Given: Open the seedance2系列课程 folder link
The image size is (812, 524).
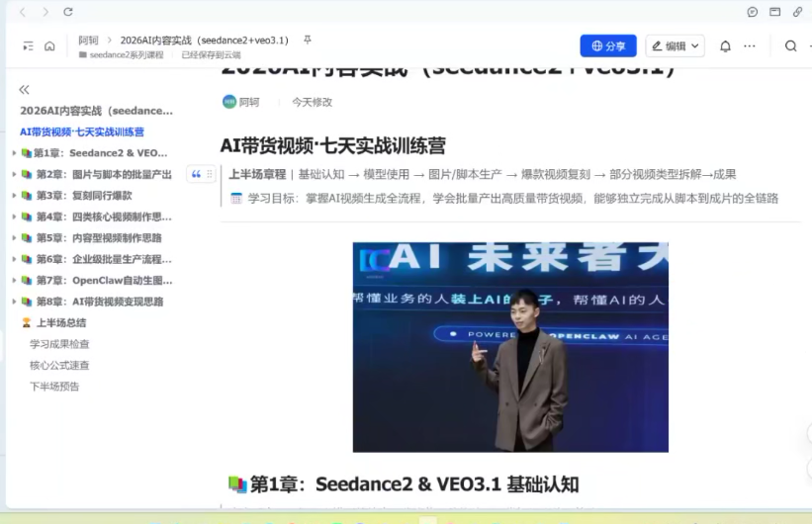Looking at the screenshot, I should 127,55.
